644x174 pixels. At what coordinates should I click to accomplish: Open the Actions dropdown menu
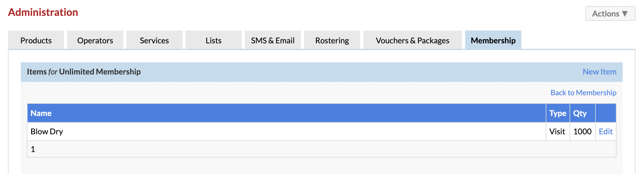(610, 14)
